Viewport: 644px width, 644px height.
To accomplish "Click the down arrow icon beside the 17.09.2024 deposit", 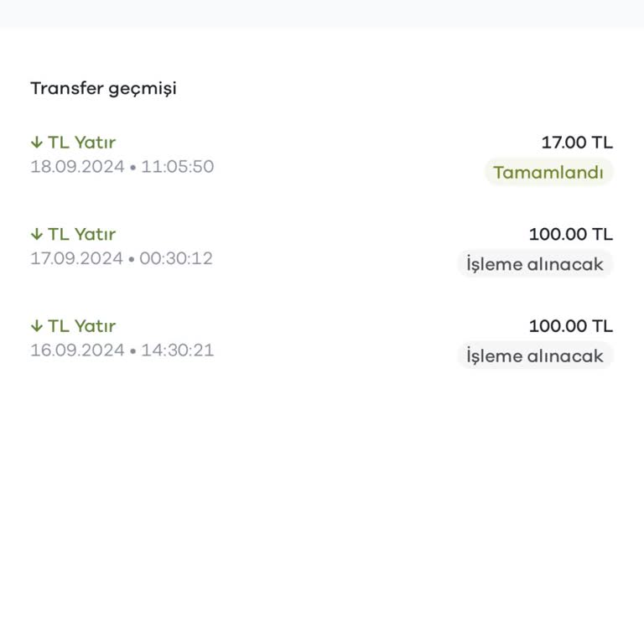I will [x=36, y=234].
